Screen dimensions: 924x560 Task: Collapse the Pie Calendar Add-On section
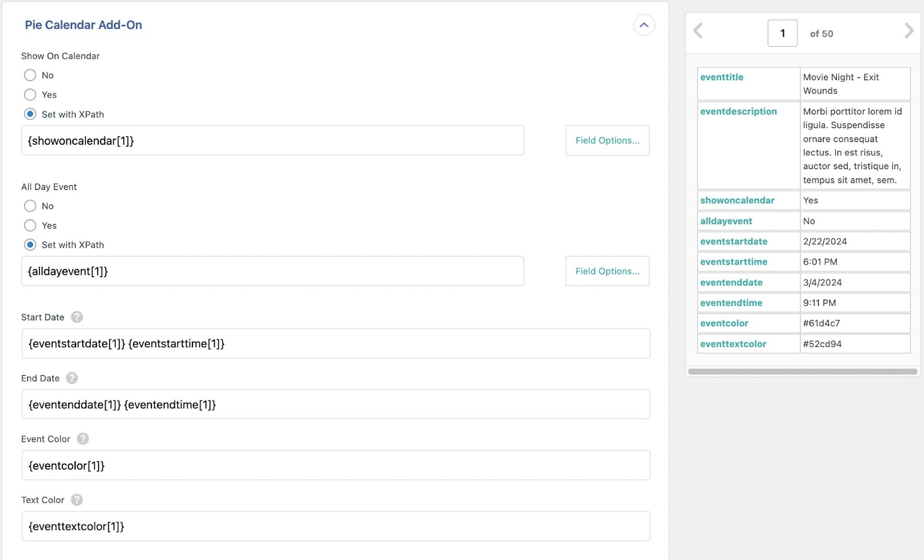[x=644, y=25]
